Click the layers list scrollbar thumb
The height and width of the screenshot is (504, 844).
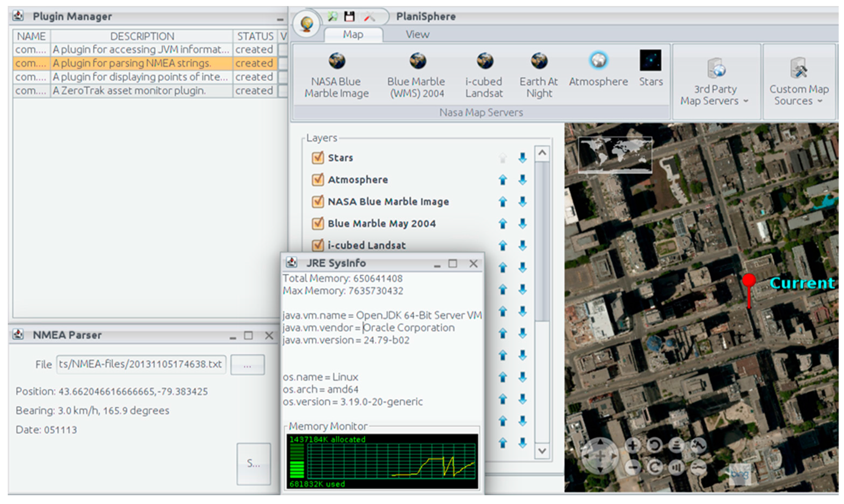tap(542, 241)
